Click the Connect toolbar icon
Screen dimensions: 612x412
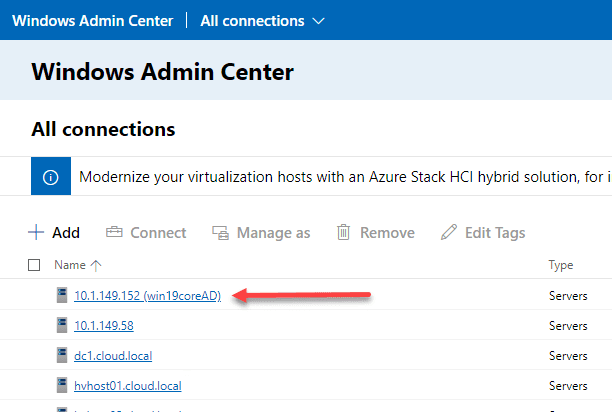[114, 232]
